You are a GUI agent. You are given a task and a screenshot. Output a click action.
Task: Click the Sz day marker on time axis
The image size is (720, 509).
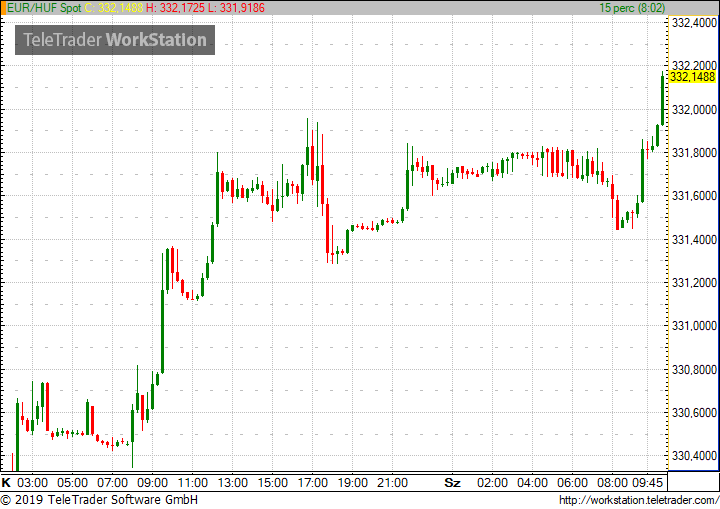[452, 483]
